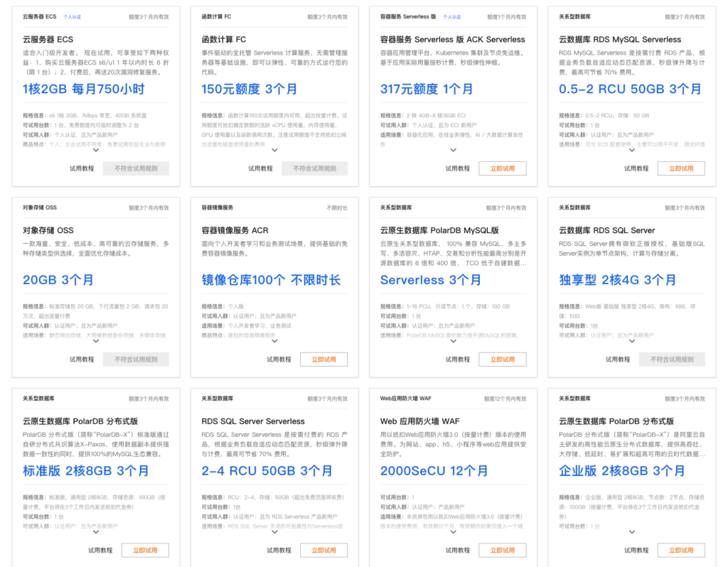Click the blue "Serverless 3个月" offer text
This screenshot has width=728, height=567.
(x=431, y=280)
